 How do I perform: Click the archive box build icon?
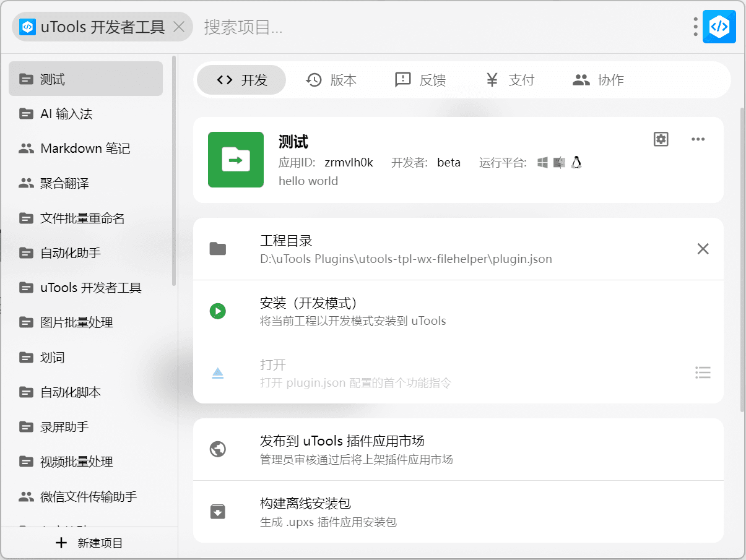click(x=217, y=512)
